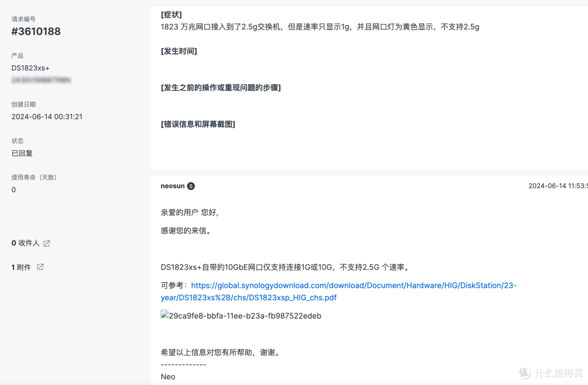
Task: Click the avatar badge in the reply header
Action: [x=191, y=186]
